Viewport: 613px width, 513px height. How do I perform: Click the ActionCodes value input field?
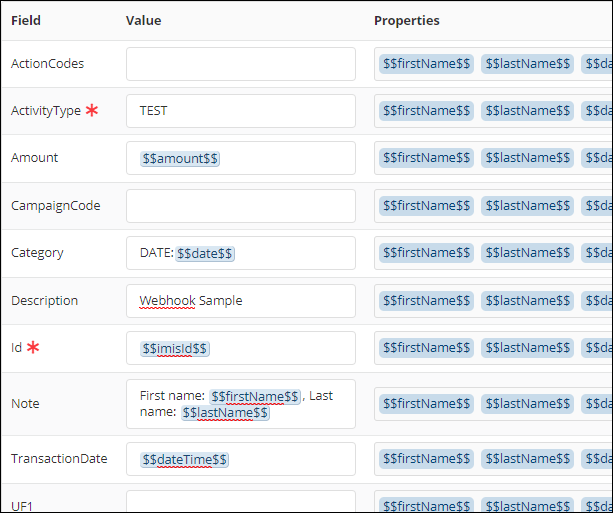(x=240, y=64)
